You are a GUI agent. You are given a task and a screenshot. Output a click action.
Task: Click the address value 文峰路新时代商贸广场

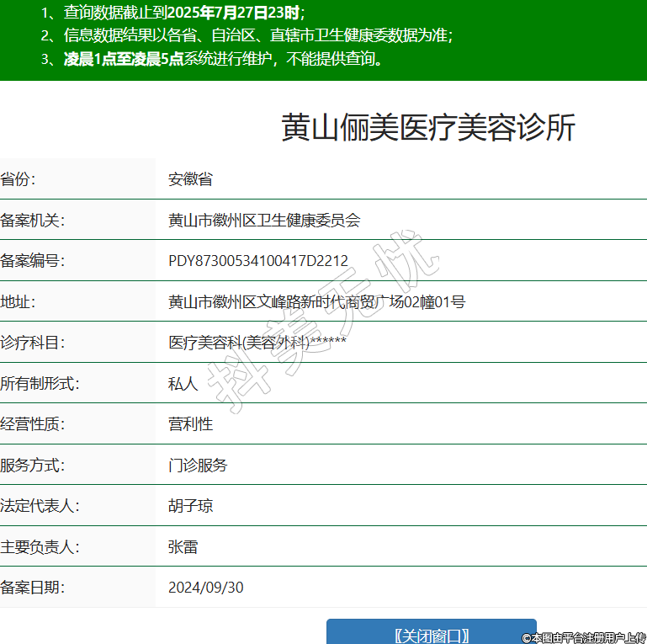(316, 301)
